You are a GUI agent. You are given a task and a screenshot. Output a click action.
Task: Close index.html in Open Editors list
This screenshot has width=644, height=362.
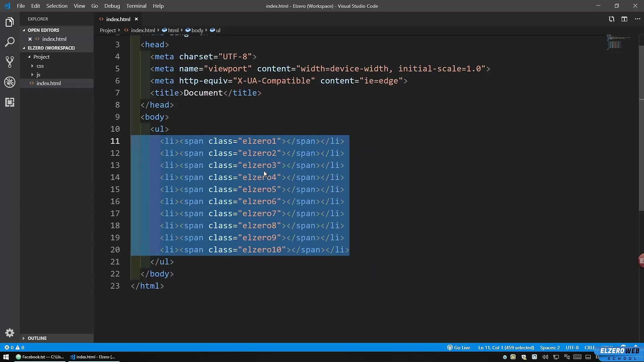[30, 39]
